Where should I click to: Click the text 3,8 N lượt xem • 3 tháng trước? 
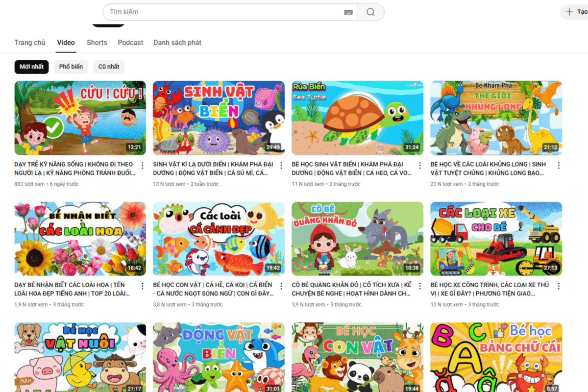(188, 305)
